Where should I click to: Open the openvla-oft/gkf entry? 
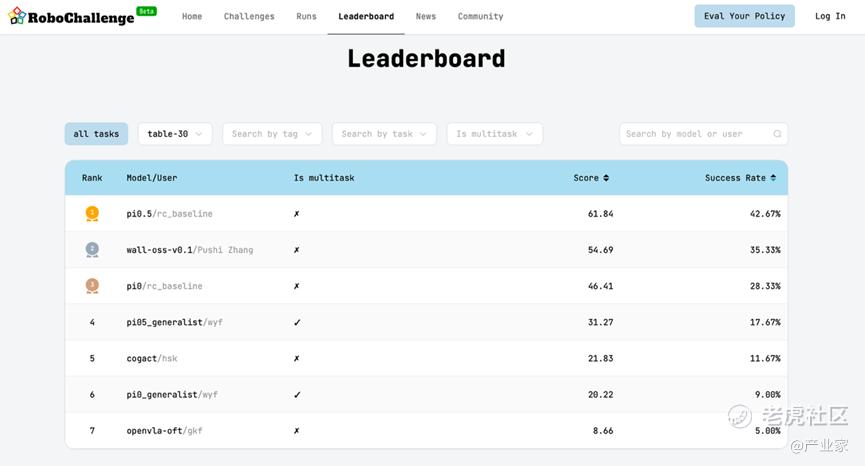[164, 431]
